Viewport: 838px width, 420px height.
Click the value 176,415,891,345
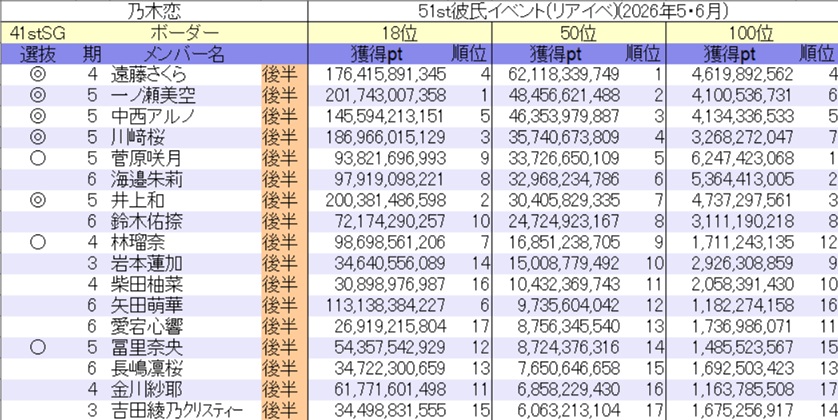(x=385, y=74)
